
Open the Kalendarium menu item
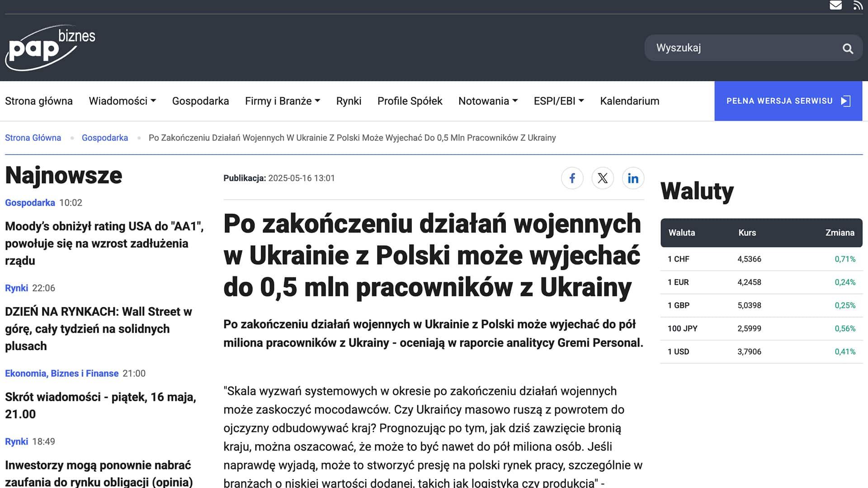[x=629, y=101]
